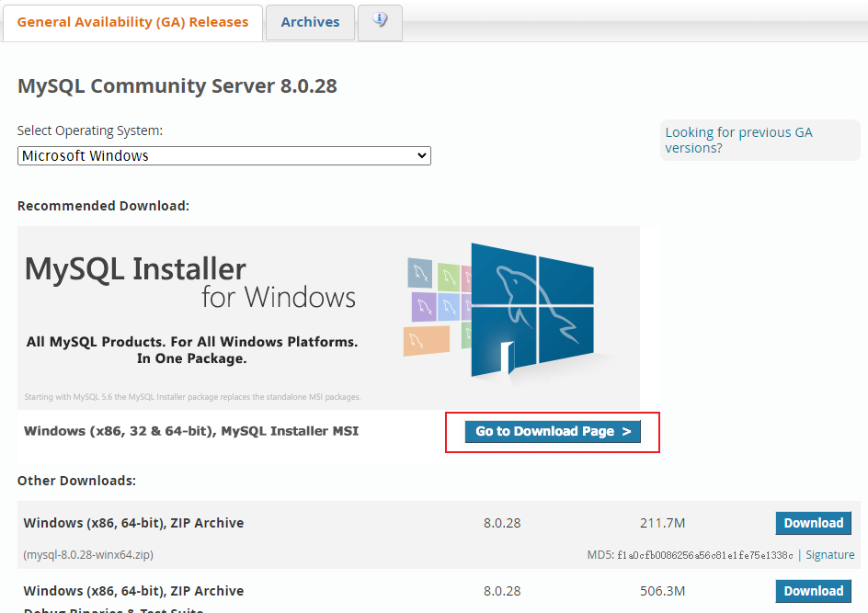The image size is (868, 613).
Task: Click Go to Download Page button
Action: pyautogui.click(x=553, y=432)
